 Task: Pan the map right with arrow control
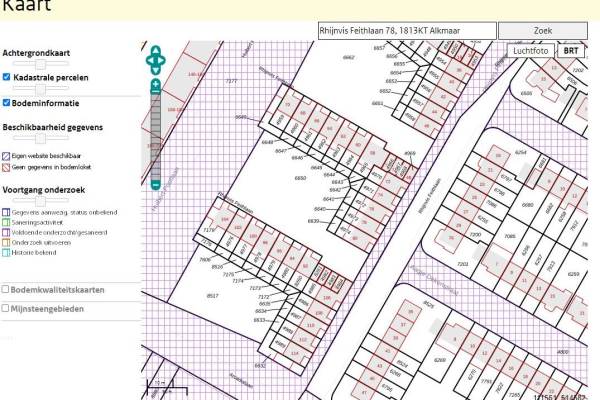point(165,61)
